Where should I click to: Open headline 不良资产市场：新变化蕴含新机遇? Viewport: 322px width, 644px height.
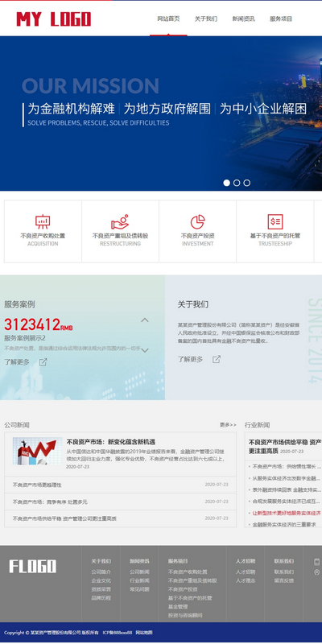pos(111,442)
